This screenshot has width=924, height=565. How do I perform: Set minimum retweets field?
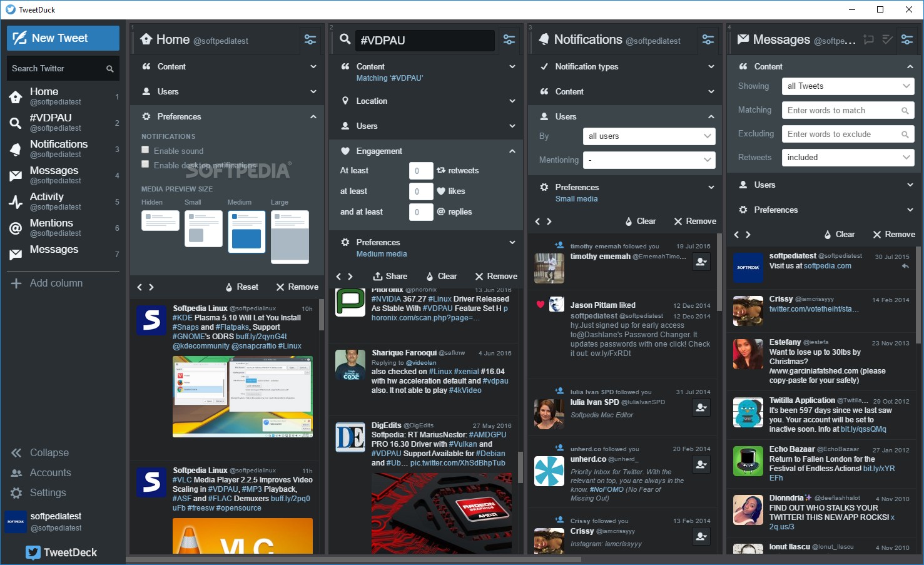pyautogui.click(x=421, y=171)
